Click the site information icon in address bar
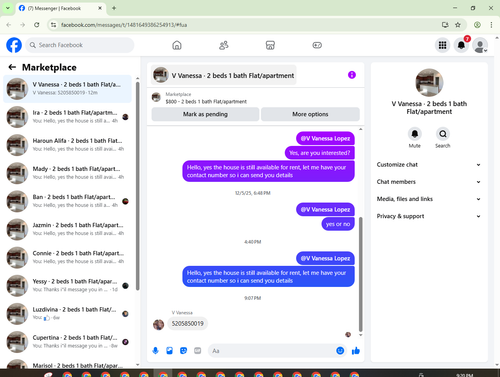Image resolution: width=500 pixels, height=377 pixels. [54, 25]
